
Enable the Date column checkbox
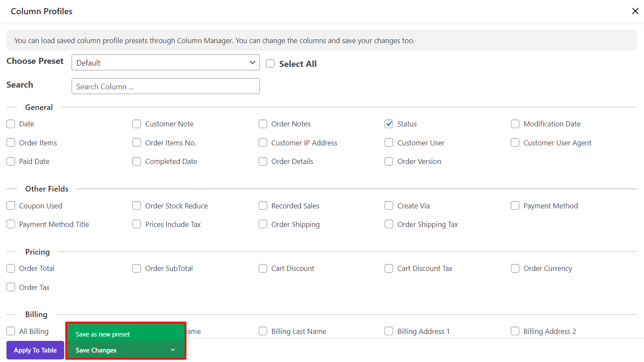point(11,124)
